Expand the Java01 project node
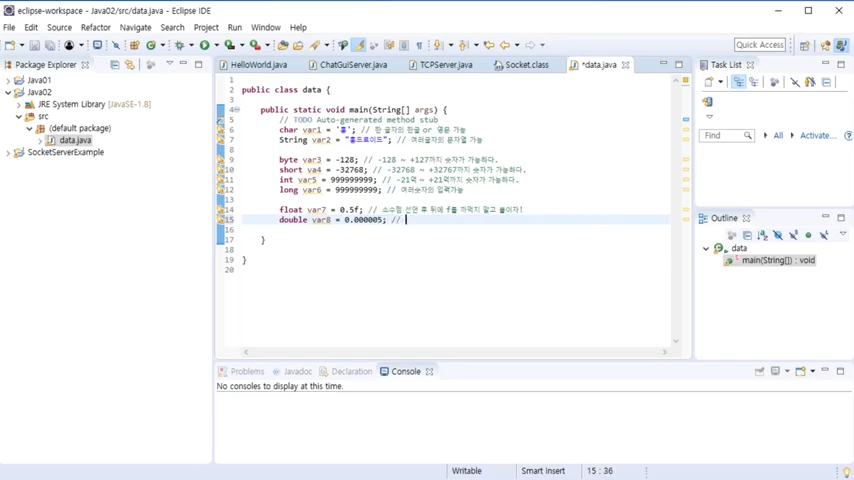854x480 pixels. tap(8, 80)
